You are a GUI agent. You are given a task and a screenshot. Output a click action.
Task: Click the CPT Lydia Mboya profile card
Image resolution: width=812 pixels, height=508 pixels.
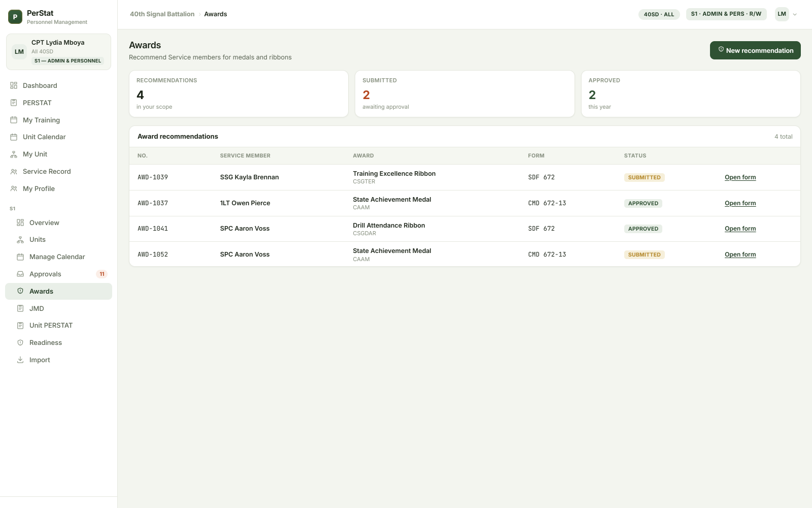(58, 52)
